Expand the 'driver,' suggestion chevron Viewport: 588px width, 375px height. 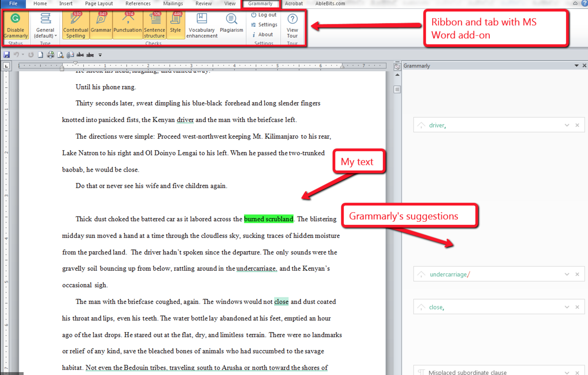(567, 125)
